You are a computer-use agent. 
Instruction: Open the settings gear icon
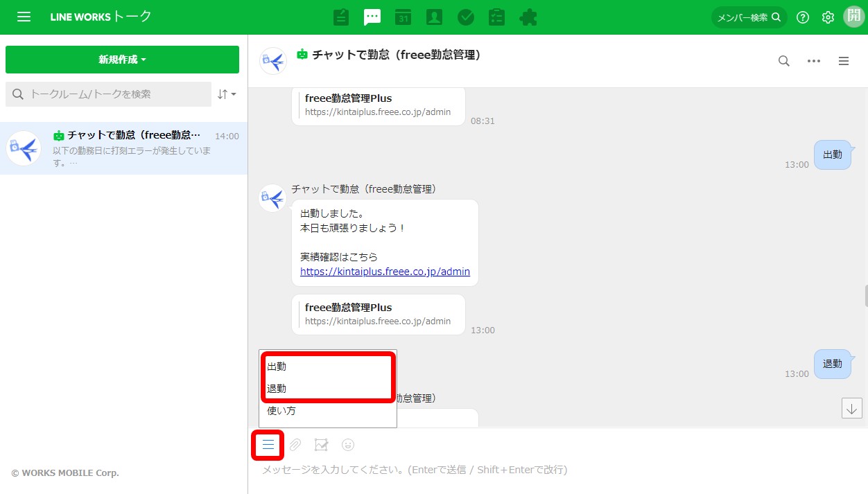[x=828, y=17]
